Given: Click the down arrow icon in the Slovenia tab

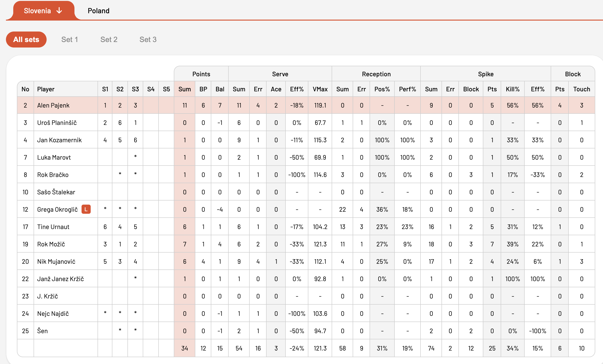Looking at the screenshot, I should [59, 11].
